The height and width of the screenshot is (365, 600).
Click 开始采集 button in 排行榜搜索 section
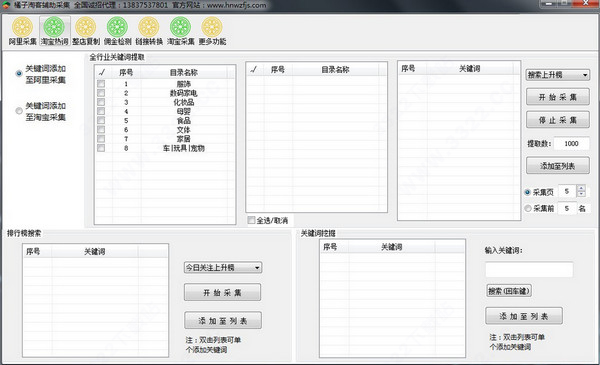point(222,292)
